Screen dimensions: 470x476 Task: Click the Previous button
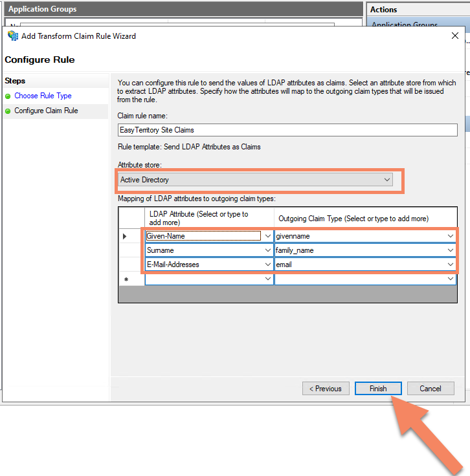coord(326,388)
